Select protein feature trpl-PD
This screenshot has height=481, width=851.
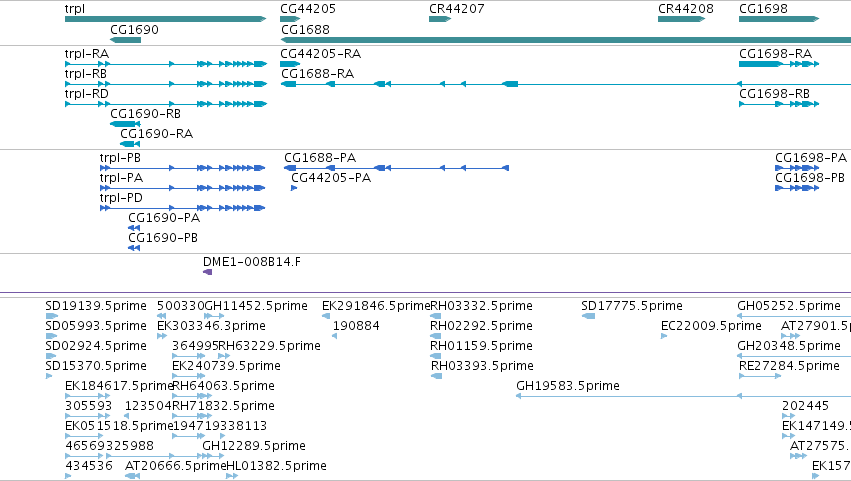[182, 208]
